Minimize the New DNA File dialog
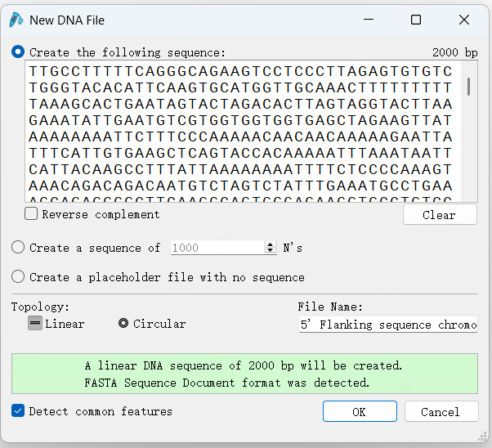492x448 pixels. coord(369,20)
